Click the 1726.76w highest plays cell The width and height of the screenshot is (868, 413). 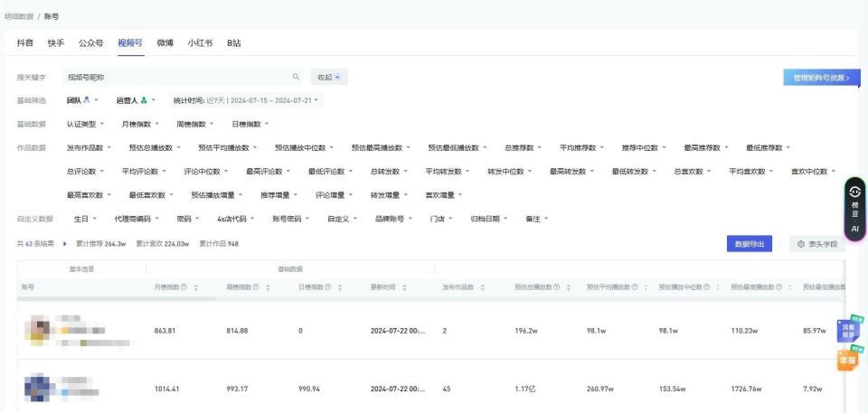(747, 389)
